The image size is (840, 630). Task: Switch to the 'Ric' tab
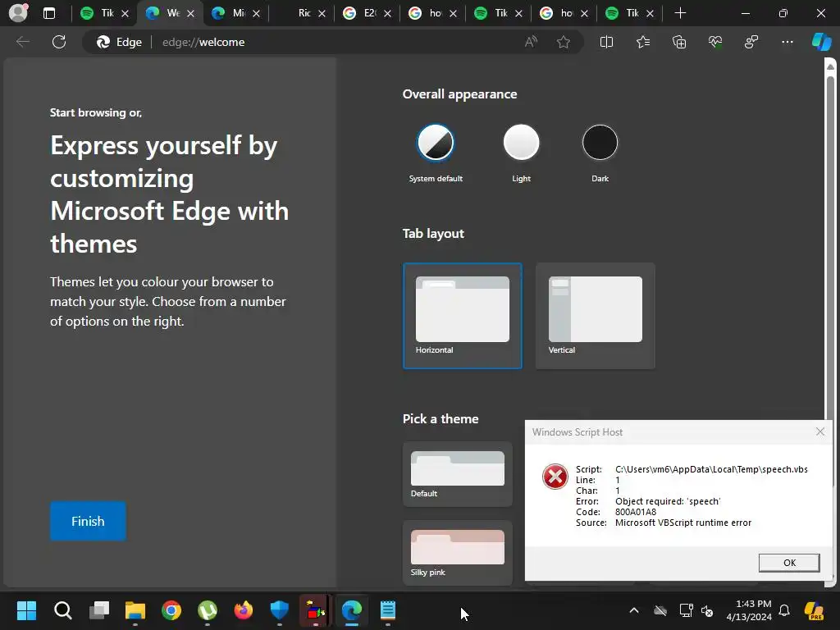[301, 13]
